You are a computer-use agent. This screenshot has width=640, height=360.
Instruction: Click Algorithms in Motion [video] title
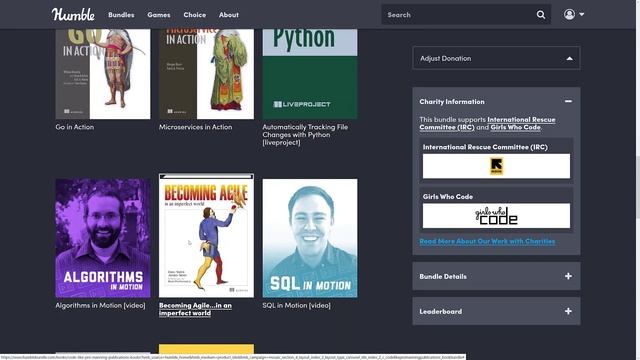[x=100, y=305]
